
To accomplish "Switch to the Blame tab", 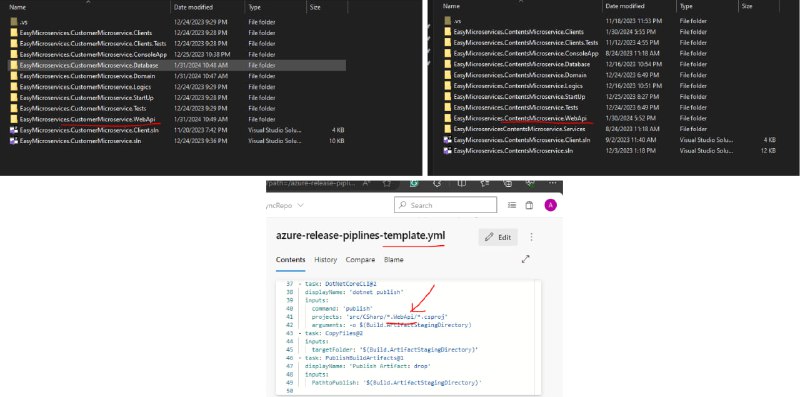I will point(393,260).
